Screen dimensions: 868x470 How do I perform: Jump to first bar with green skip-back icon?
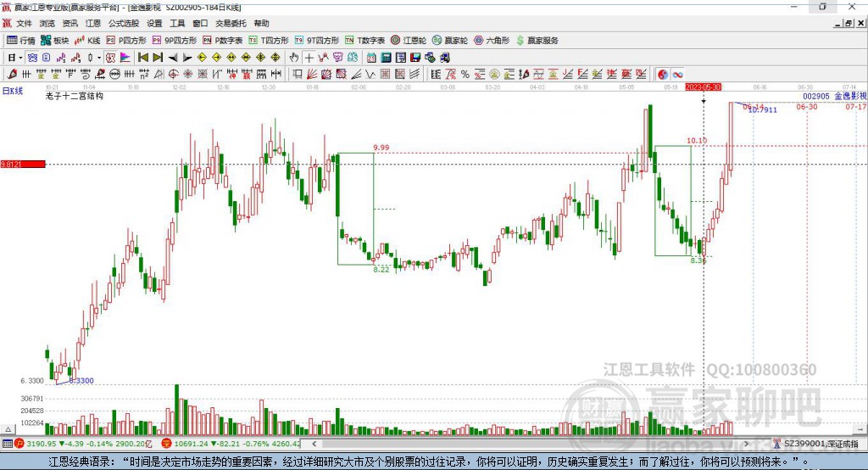(142, 58)
